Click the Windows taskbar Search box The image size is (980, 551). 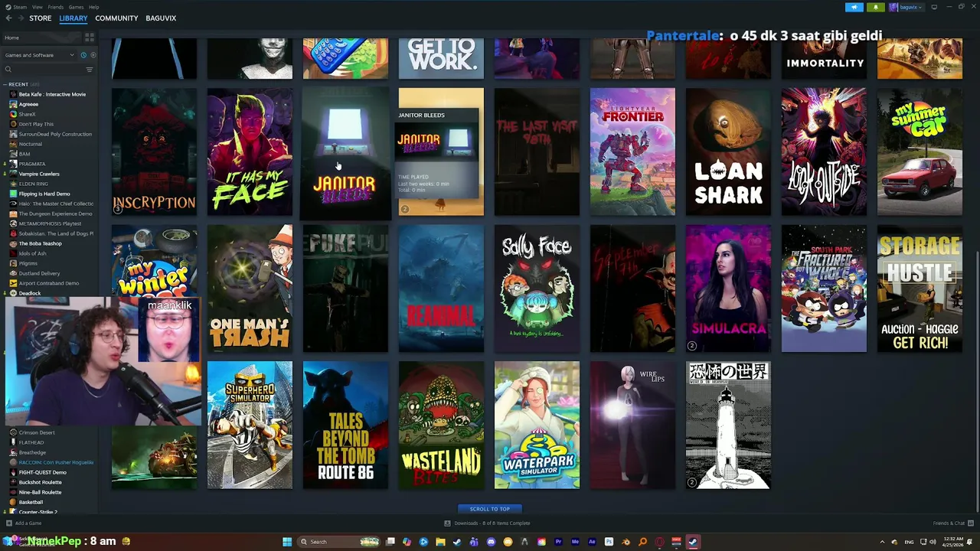[340, 542]
